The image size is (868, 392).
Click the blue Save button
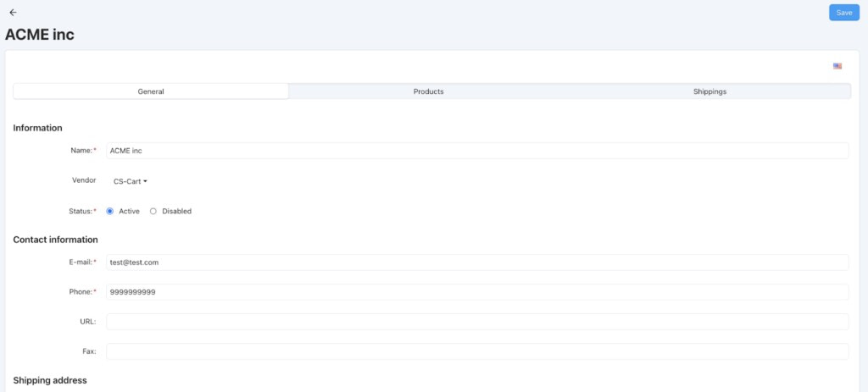(x=843, y=13)
